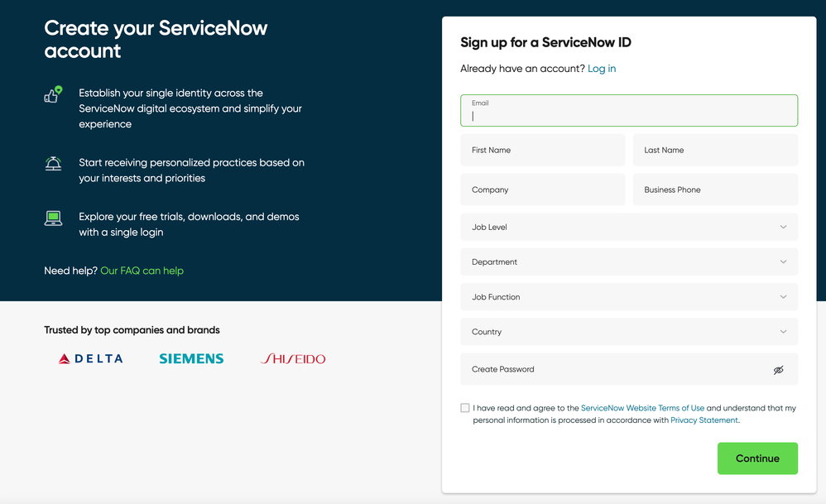Open ServiceNow Website Terms of Use link
The width and height of the screenshot is (826, 504).
coord(642,408)
